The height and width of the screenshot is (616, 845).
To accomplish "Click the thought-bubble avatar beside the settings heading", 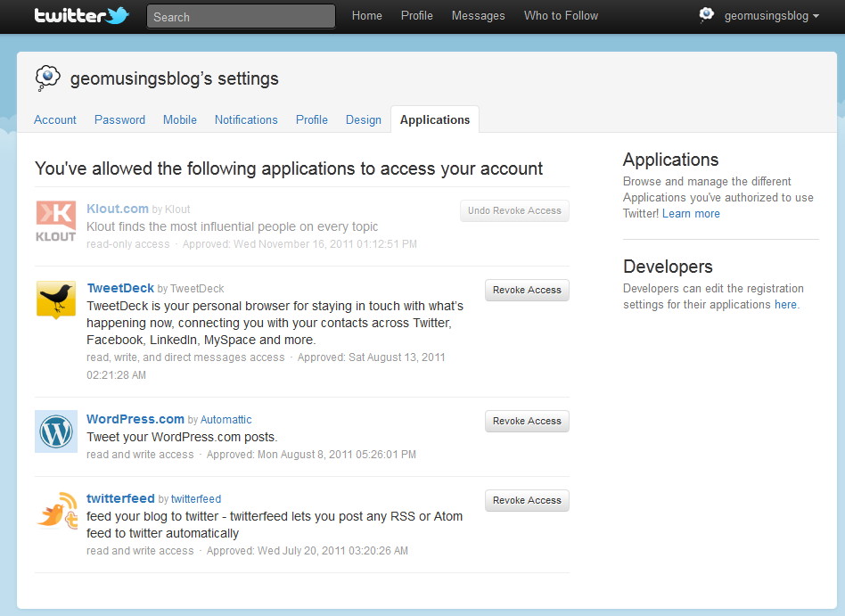I will 47,78.
